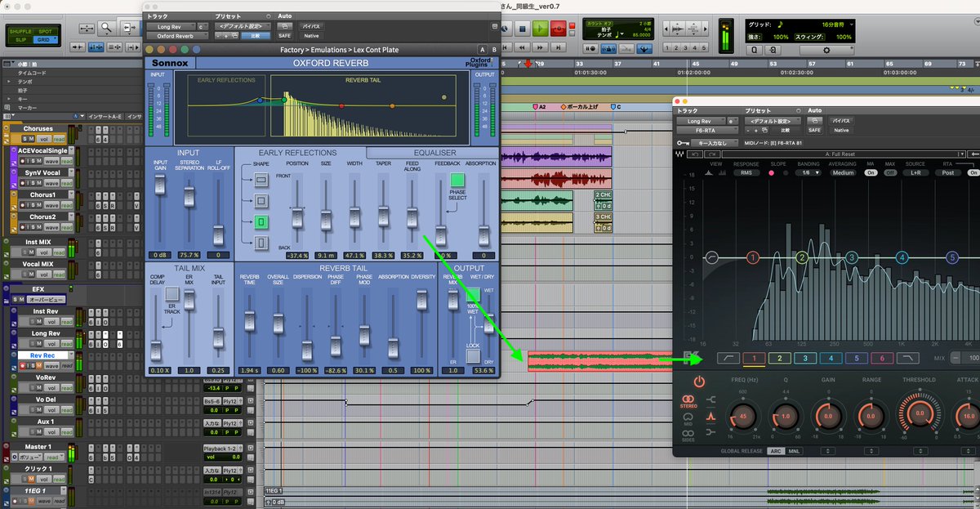The height and width of the screenshot is (509, 980).
Task: Select the Zoomer magnifier tool in toolbar
Action: (x=108, y=27)
